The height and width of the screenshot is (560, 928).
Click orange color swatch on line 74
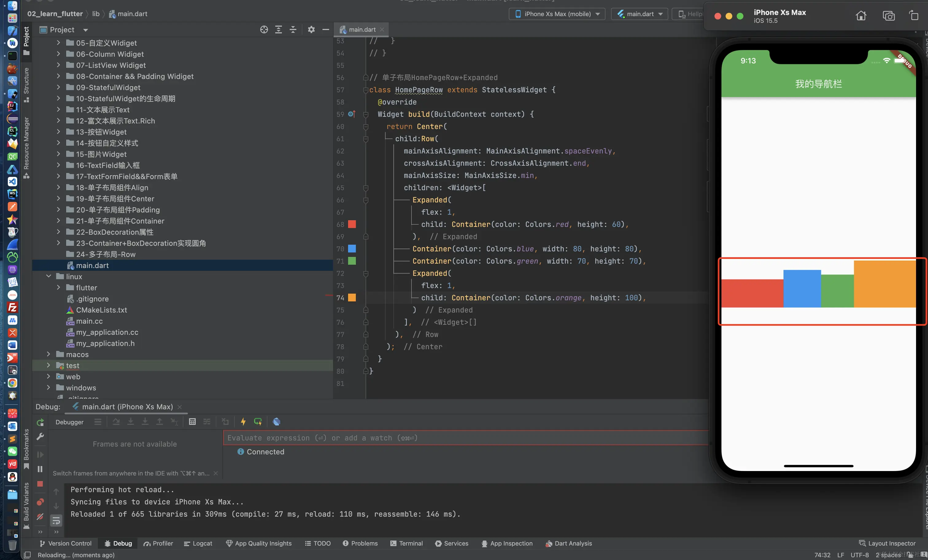352,298
